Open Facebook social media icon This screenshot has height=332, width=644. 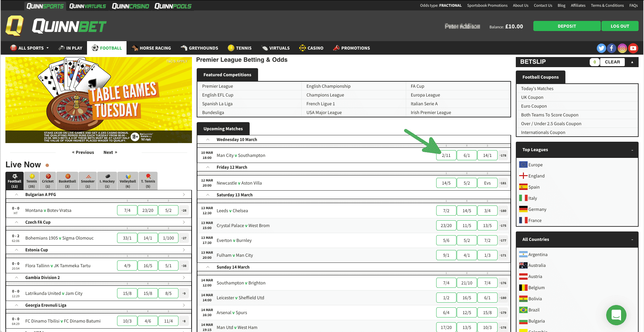click(x=612, y=48)
